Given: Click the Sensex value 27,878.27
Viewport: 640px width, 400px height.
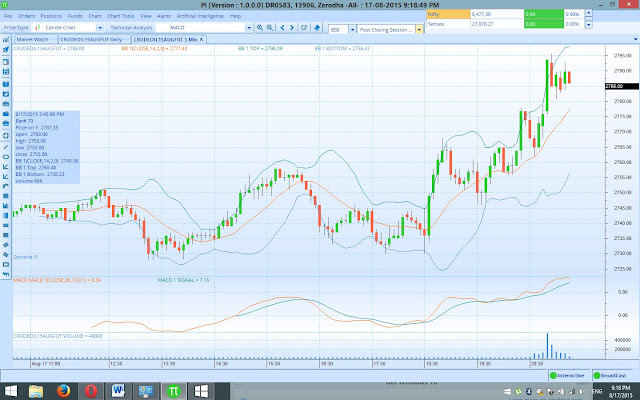Looking at the screenshot, I should tap(483, 24).
